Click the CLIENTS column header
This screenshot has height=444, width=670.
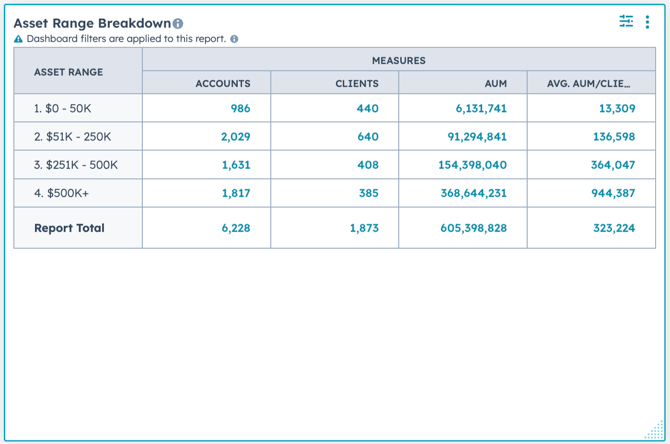[x=357, y=83]
